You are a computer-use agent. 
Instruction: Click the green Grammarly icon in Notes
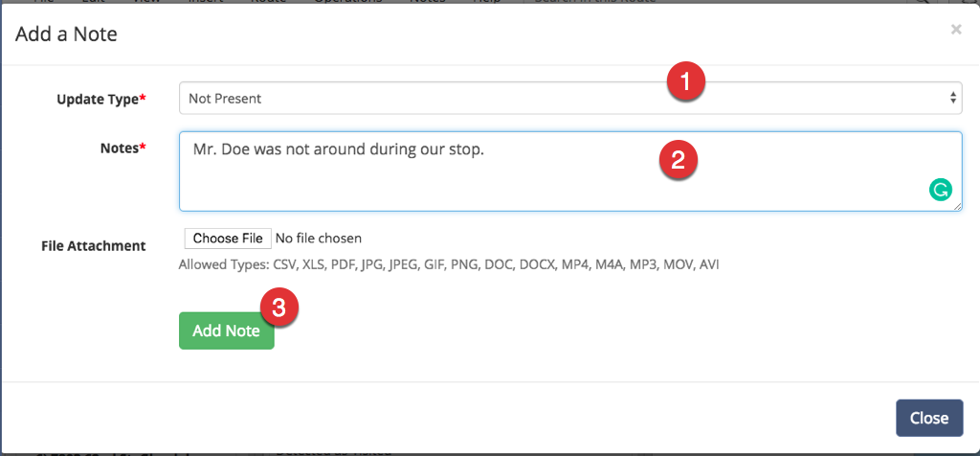940,189
